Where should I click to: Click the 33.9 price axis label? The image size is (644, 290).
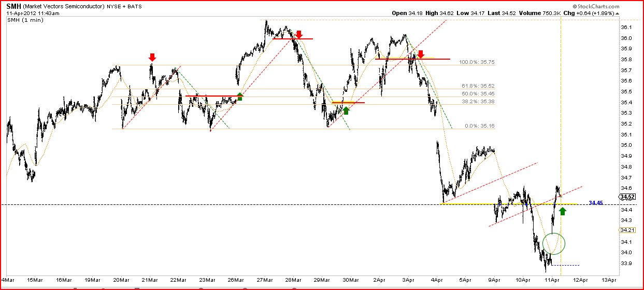coord(625,264)
